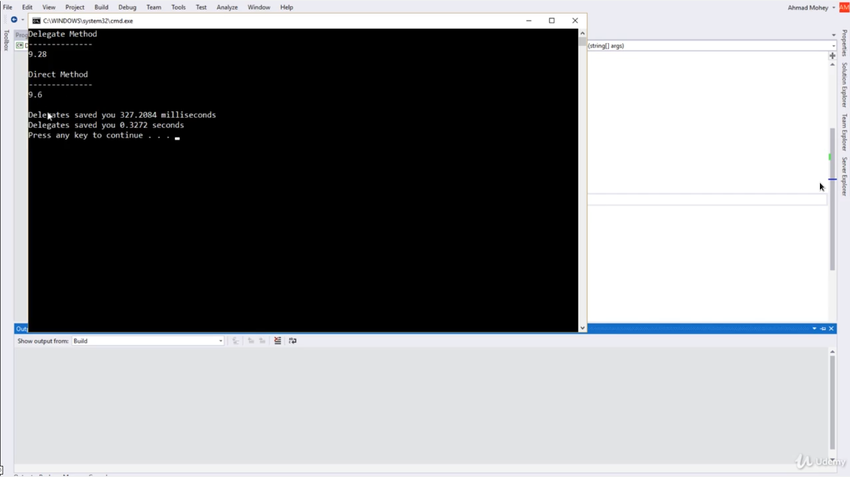Open the Tools menu
The image size is (850, 477).
tap(178, 7)
